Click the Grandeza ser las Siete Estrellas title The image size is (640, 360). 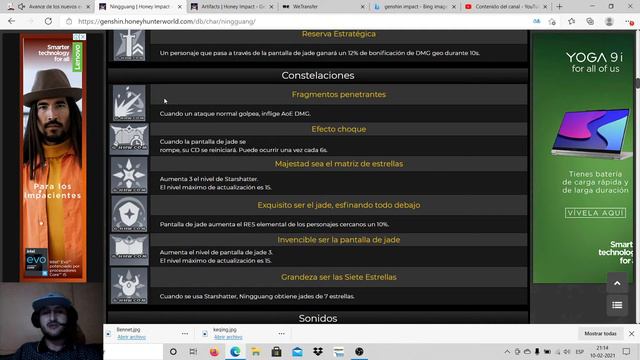pos(338,277)
